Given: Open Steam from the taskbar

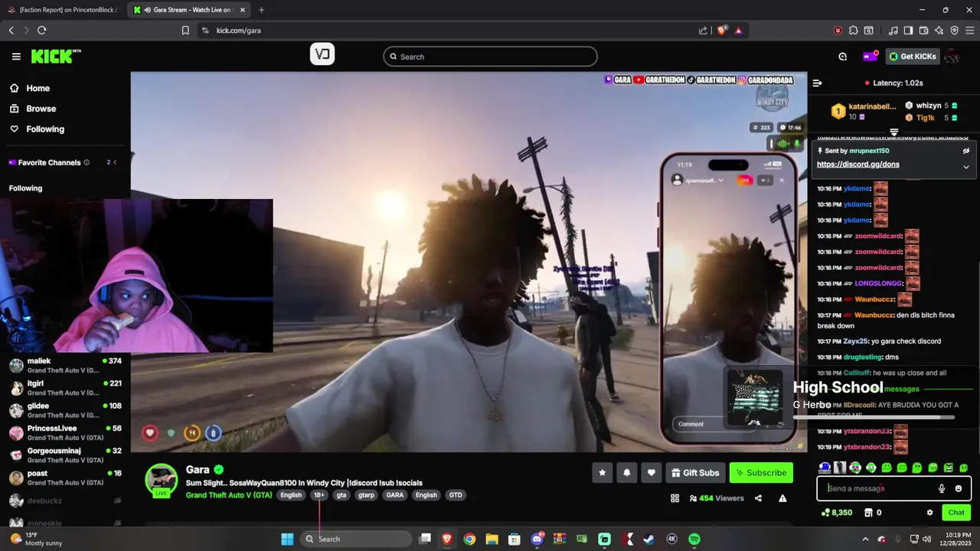Looking at the screenshot, I should point(650,539).
